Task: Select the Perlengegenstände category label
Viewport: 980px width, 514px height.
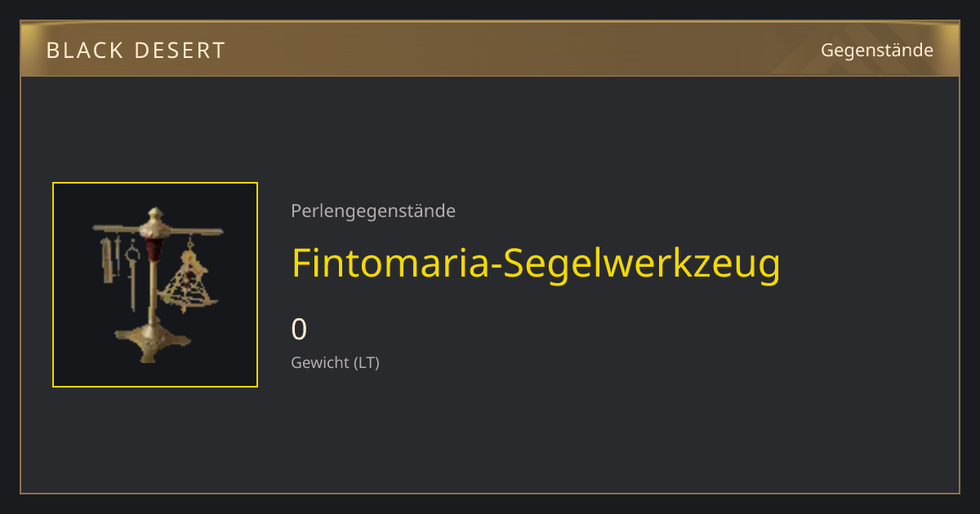Action: [373, 211]
